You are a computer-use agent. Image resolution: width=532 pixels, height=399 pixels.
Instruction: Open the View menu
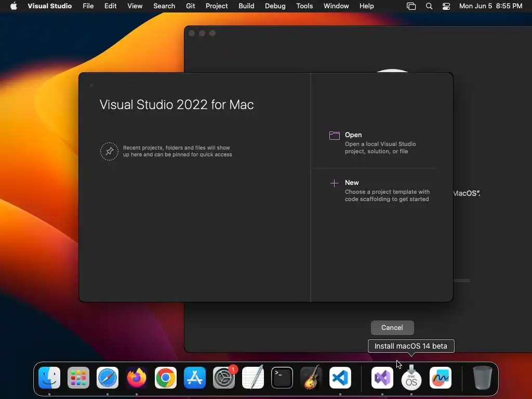point(135,6)
